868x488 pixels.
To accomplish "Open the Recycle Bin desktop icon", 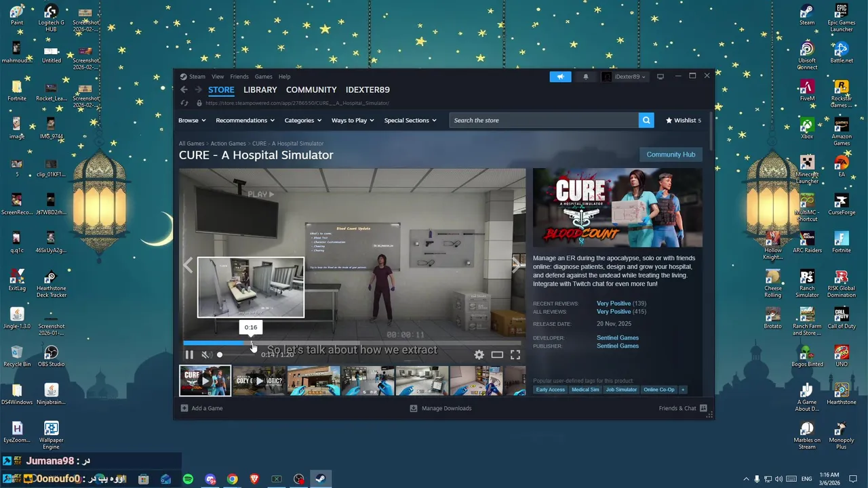I will click(17, 356).
